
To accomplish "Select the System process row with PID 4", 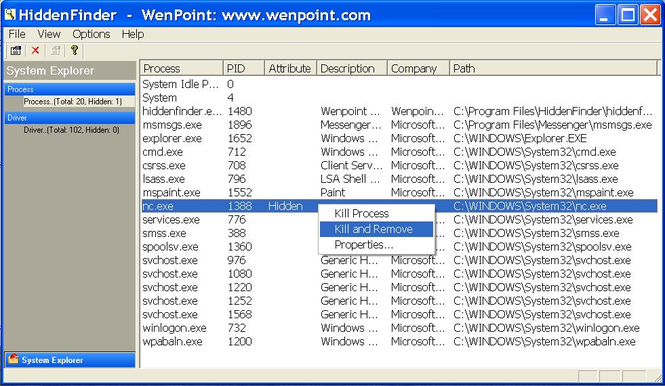I will [399, 98].
